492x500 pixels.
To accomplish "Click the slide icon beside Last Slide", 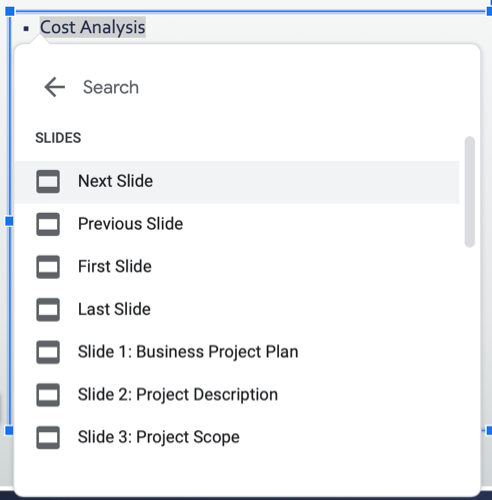I will pyautogui.click(x=48, y=310).
